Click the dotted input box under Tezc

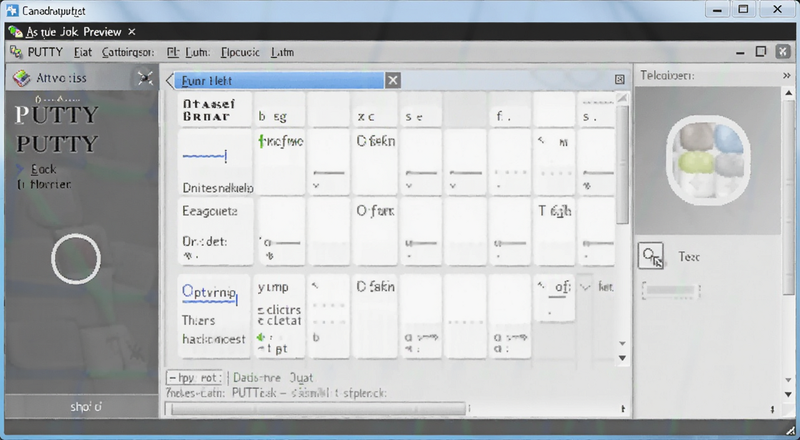pos(671,291)
